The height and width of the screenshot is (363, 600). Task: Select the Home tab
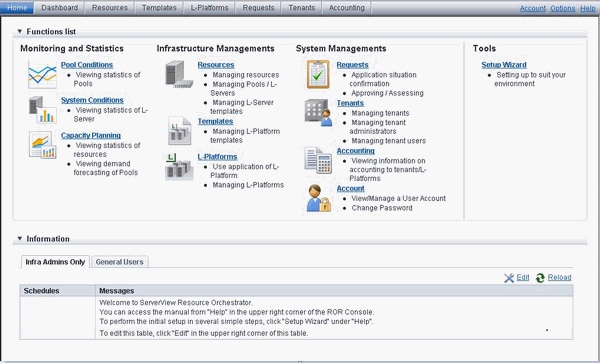[17, 8]
